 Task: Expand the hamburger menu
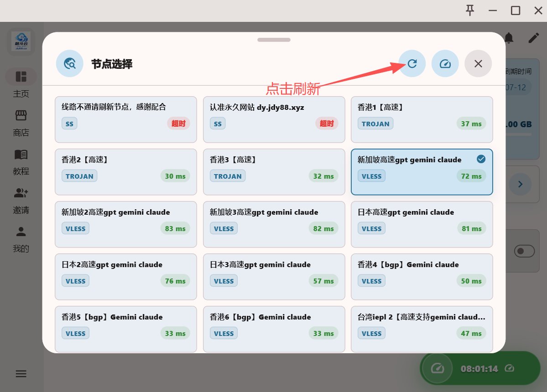click(x=21, y=374)
